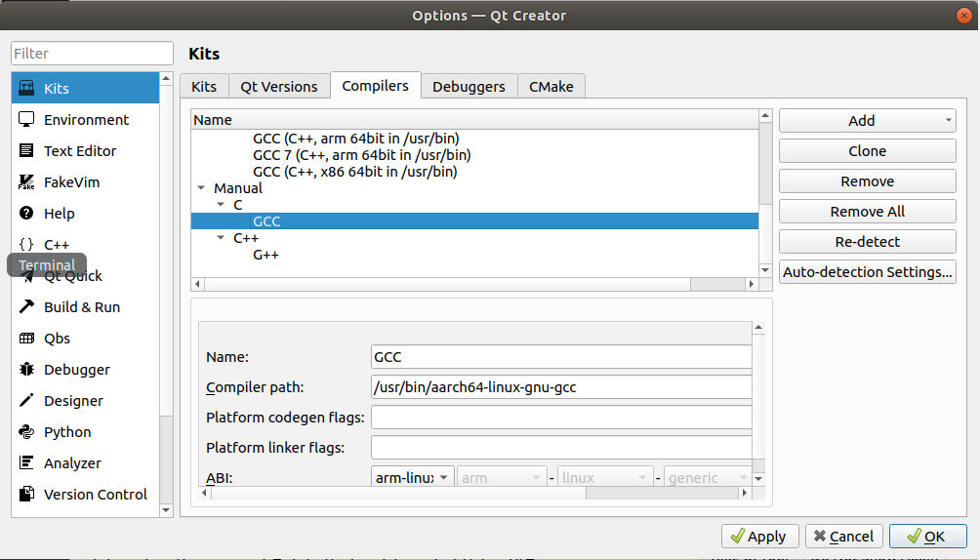Open the Environment settings category icon

point(27,120)
